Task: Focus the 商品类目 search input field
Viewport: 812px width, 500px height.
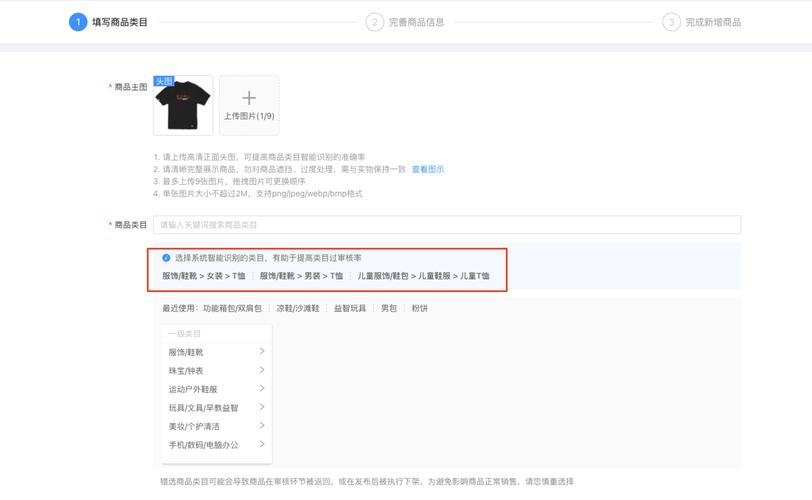Action: click(447, 225)
